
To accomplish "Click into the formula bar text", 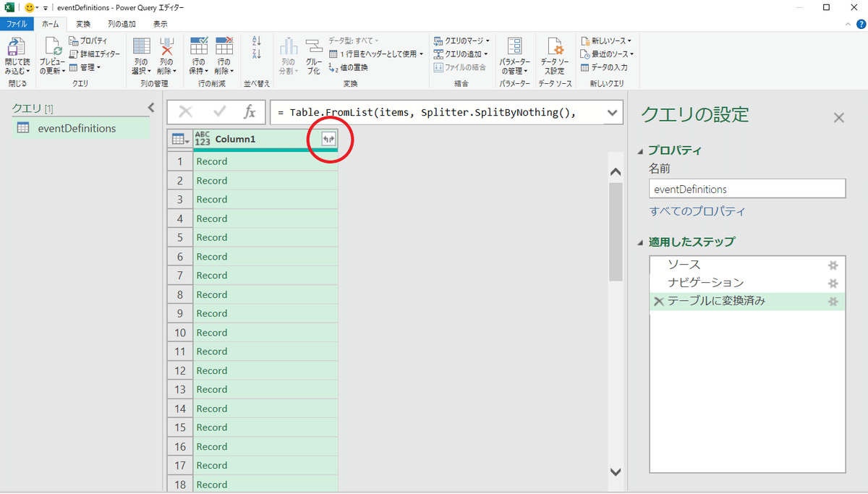I will point(438,113).
